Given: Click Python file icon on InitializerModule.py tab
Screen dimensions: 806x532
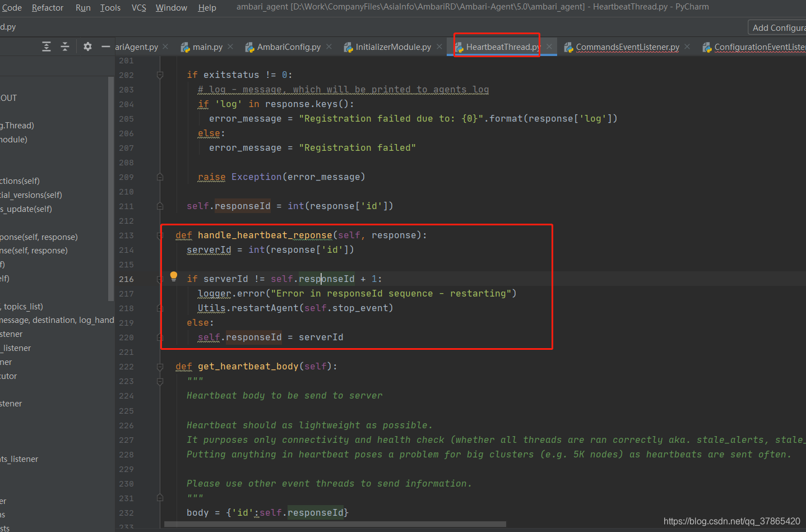Looking at the screenshot, I should [x=348, y=47].
